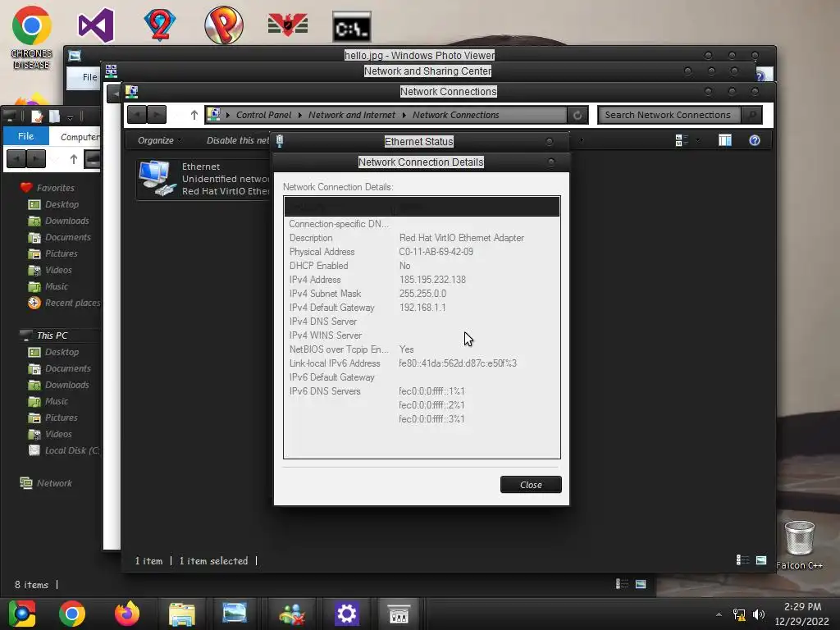Click the Start button with the Chrome logo
Image resolution: width=840 pixels, height=630 pixels.
(x=22, y=614)
